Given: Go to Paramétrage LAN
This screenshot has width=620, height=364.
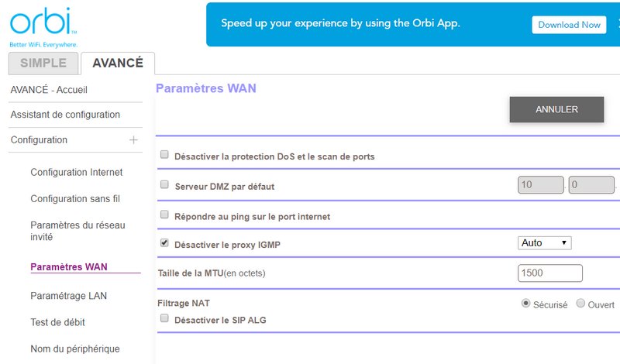Looking at the screenshot, I should coord(68,296).
